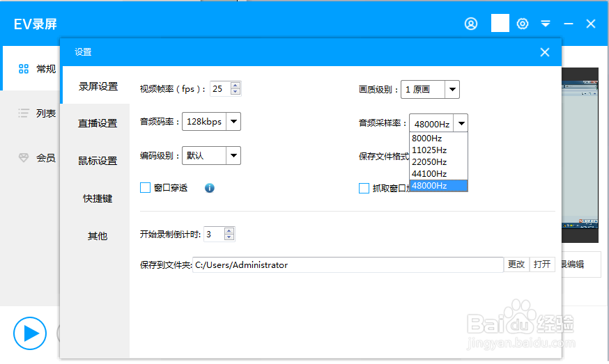Select 8000Hz from sample rate list

coord(438,138)
